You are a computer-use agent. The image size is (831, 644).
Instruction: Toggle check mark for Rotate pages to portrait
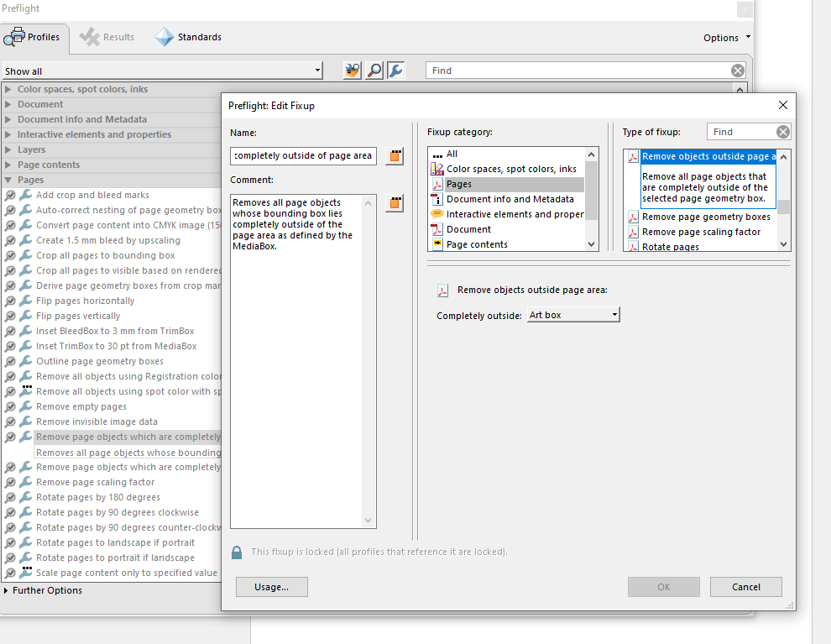coord(10,558)
